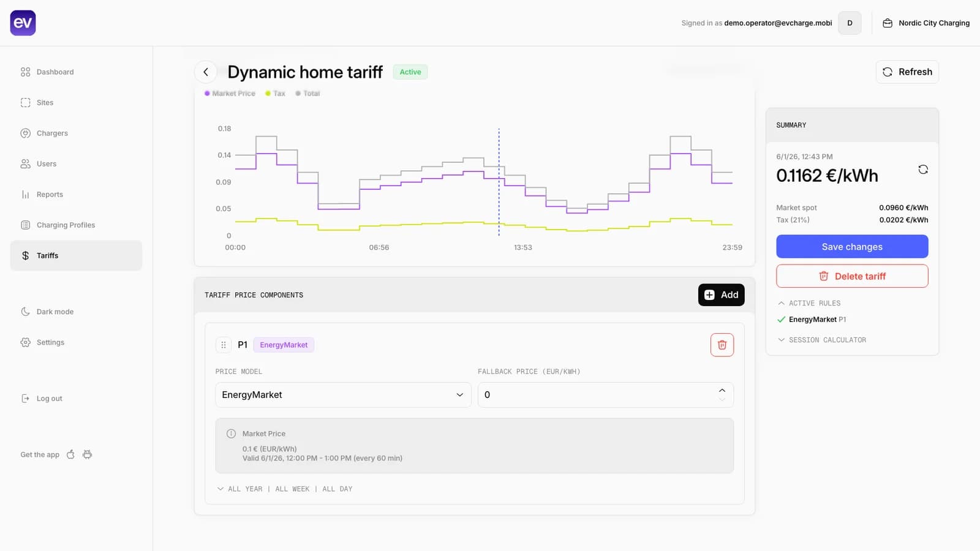Go back with the left arrow button
This screenshot has height=551, width=980.
(206, 72)
